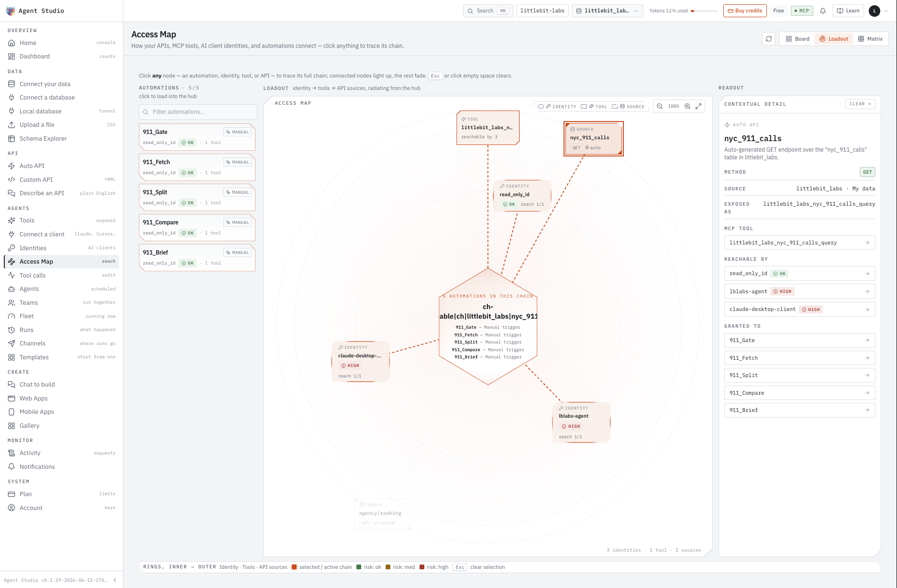
Task: Open Tool calls audit page
Action: point(61,275)
